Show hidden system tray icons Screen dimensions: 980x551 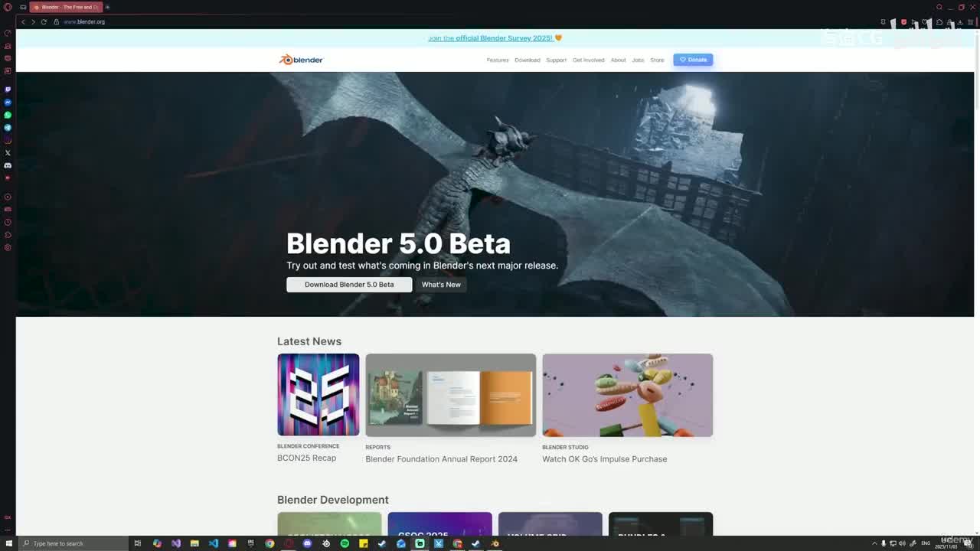pyautogui.click(x=874, y=543)
